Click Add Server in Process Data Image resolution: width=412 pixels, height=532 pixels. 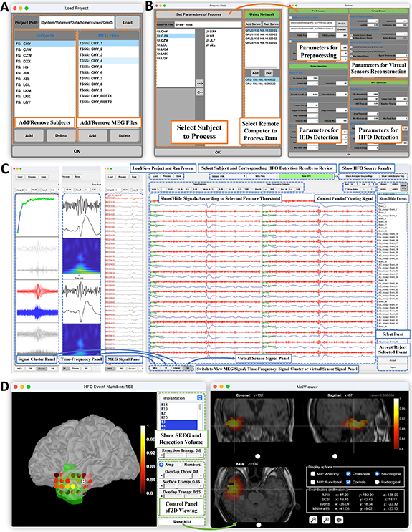pos(253,24)
